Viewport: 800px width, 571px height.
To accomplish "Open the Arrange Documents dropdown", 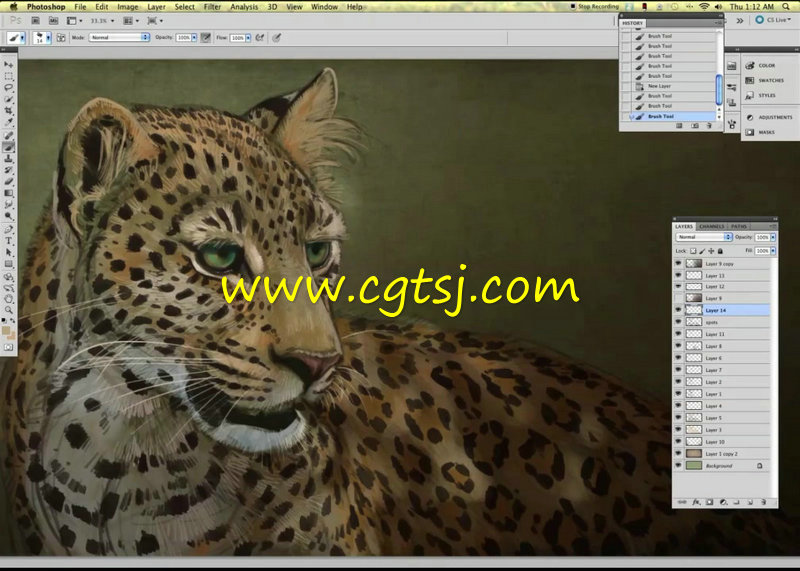I will click(x=129, y=21).
